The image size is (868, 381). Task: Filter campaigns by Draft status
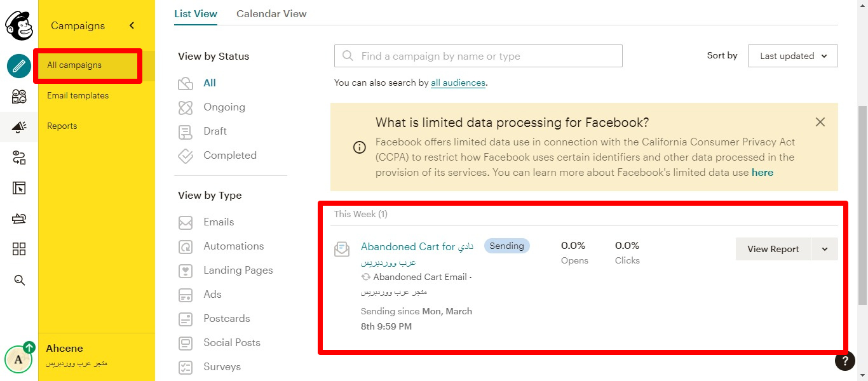(215, 131)
